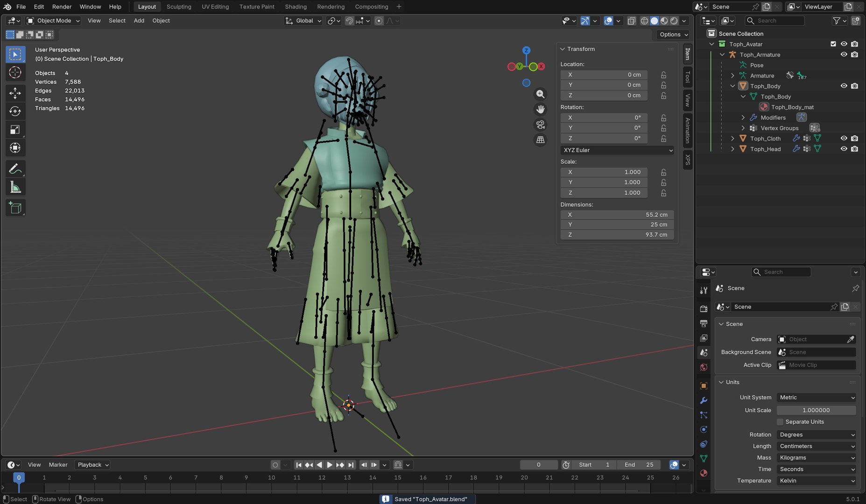Uncheck the Toph_Avatar collection checkbox
This screenshot has height=504, width=866.
point(833,44)
